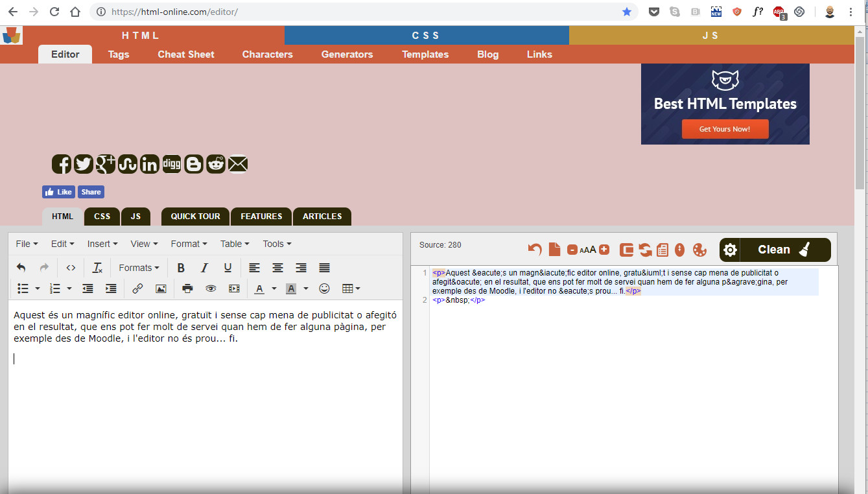This screenshot has height=494, width=868.
Task: Open the emoticons smiley icon
Action: point(325,288)
